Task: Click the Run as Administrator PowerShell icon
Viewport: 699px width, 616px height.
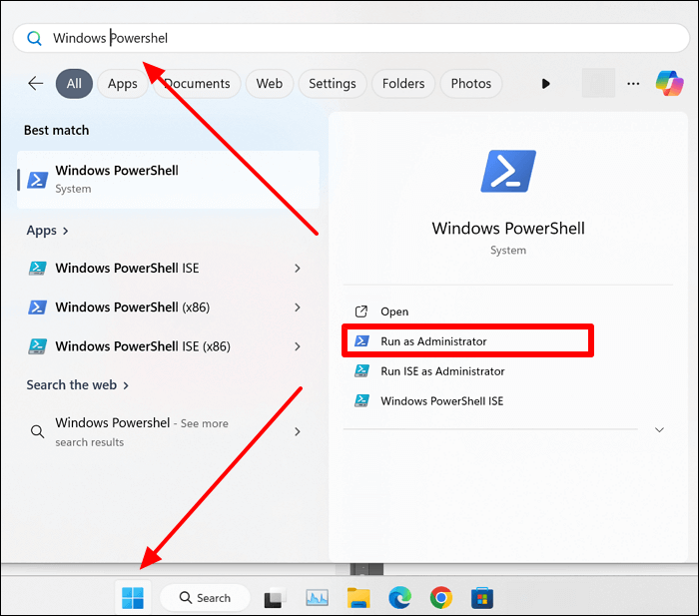Action: [361, 341]
